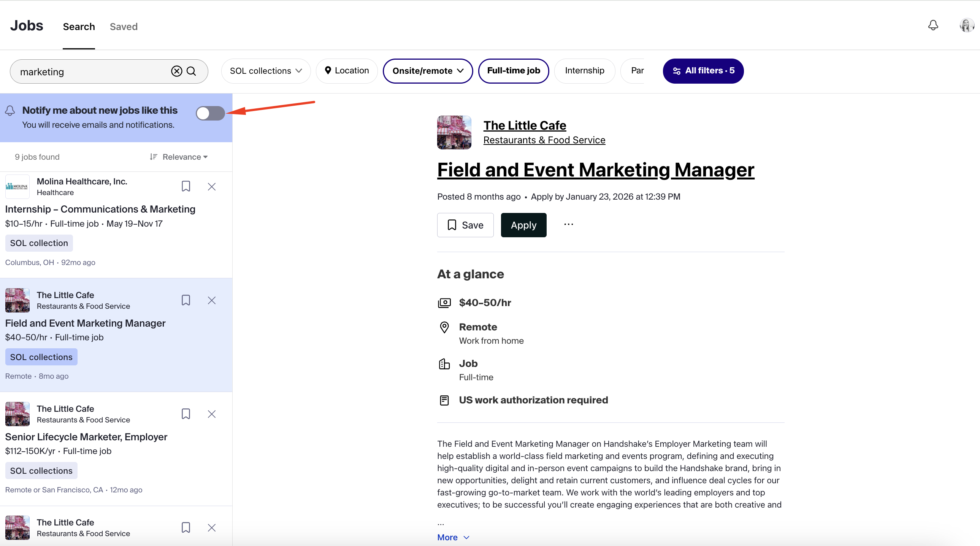Bookmark the last Little Cafe job card
The image size is (980, 546).
coord(186,528)
